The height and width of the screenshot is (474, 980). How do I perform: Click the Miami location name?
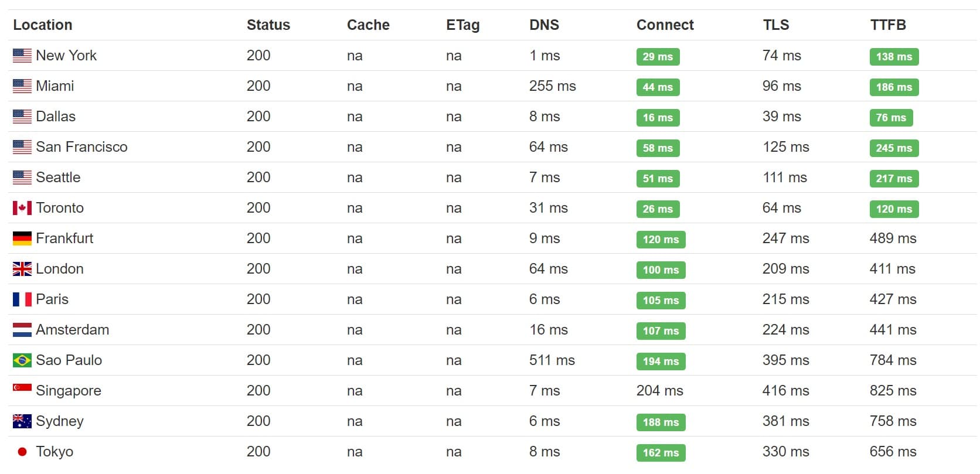point(55,86)
